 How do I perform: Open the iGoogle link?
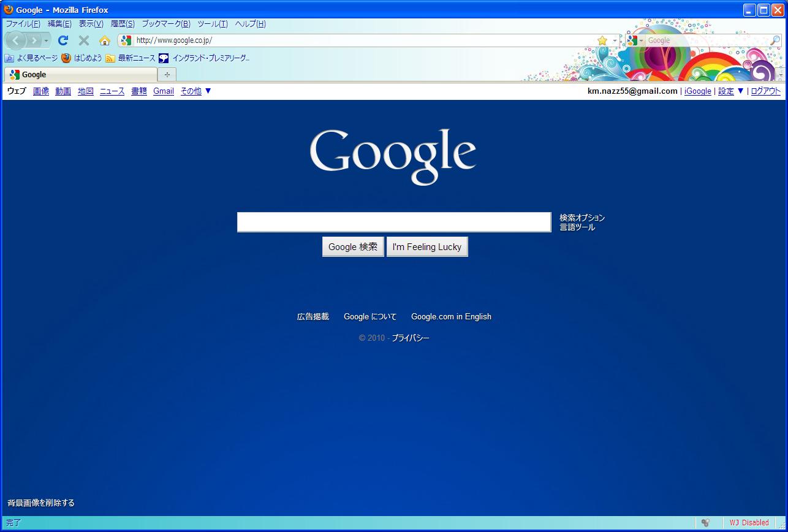click(x=698, y=91)
